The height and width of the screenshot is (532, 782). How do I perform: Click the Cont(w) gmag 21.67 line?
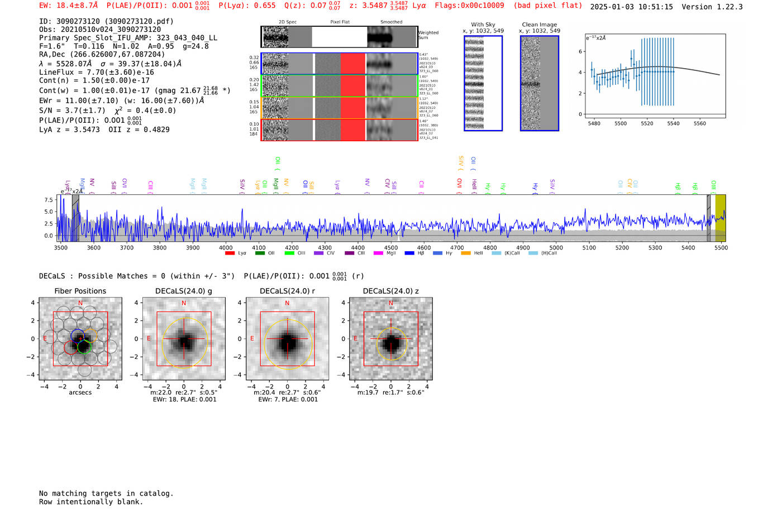tap(135, 90)
